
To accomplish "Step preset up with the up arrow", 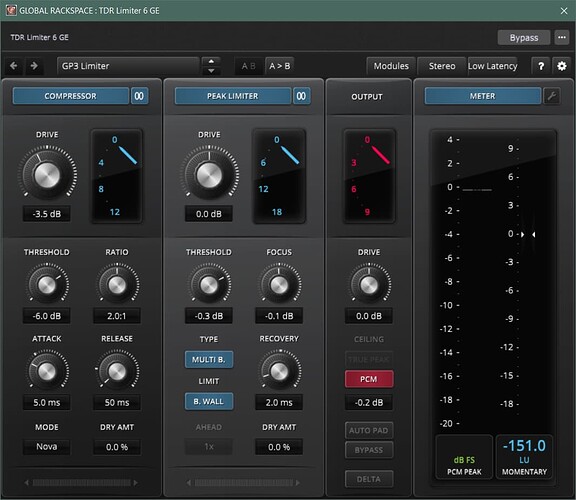I will point(211,61).
